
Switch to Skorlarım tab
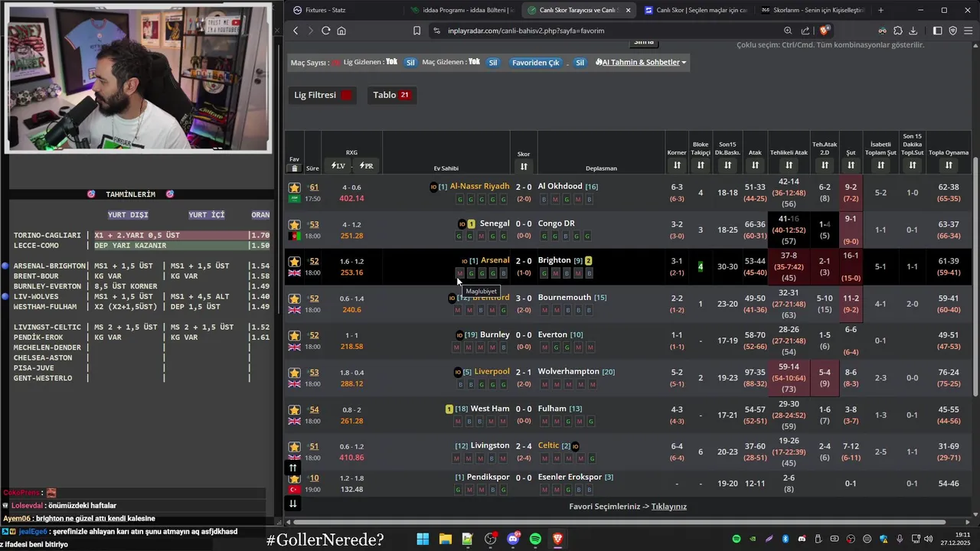pos(812,10)
